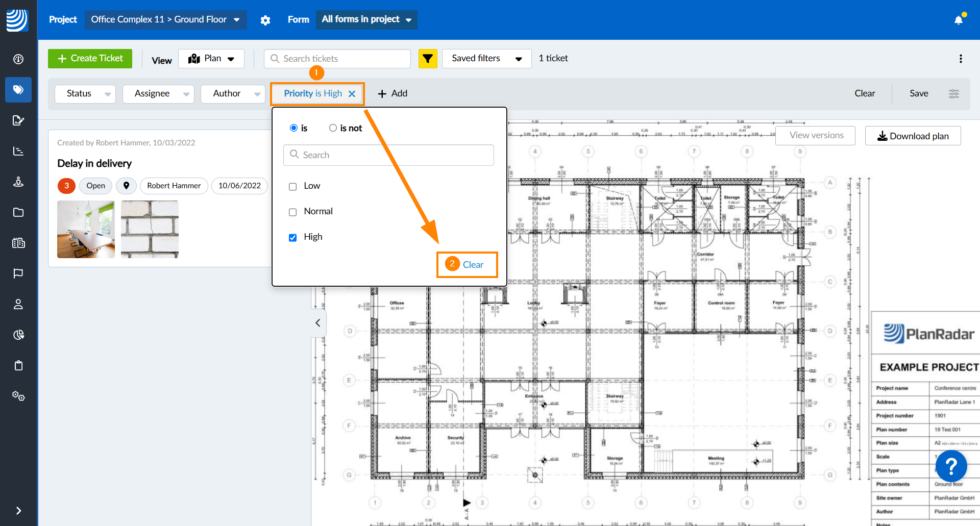Viewport: 980px width, 526px height.
Task: Click the filter settings sliders icon
Action: [x=953, y=93]
